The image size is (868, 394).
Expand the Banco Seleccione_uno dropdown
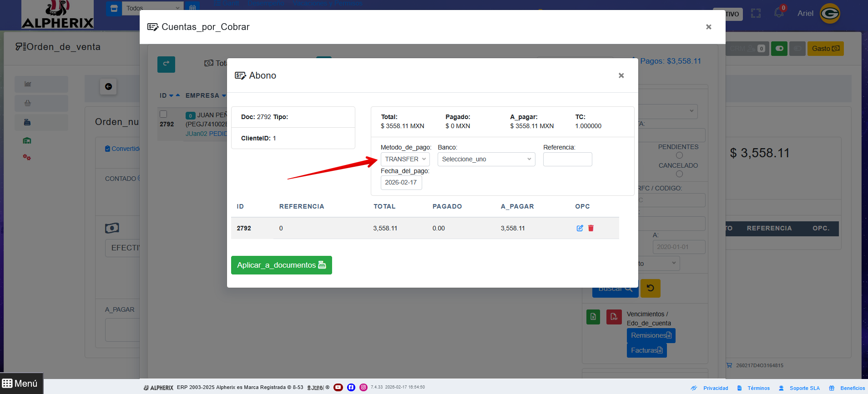(x=486, y=159)
